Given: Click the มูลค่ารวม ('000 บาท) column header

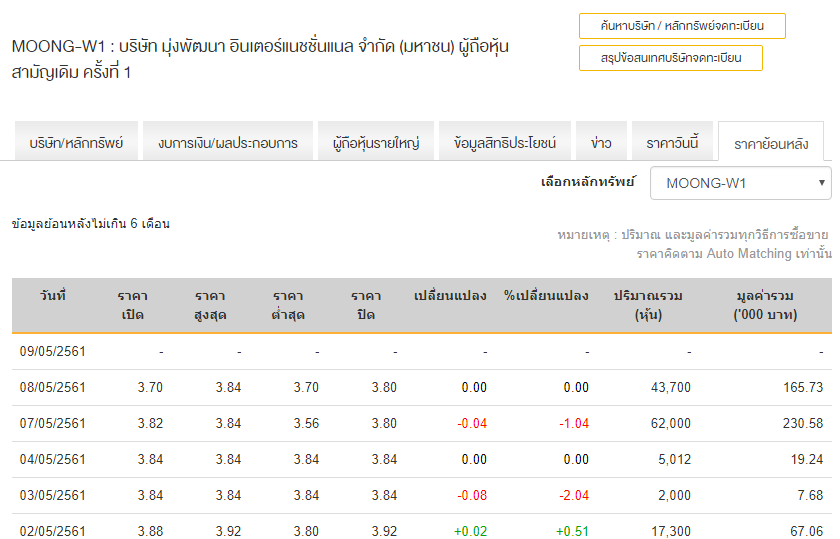Looking at the screenshot, I should point(765,305).
